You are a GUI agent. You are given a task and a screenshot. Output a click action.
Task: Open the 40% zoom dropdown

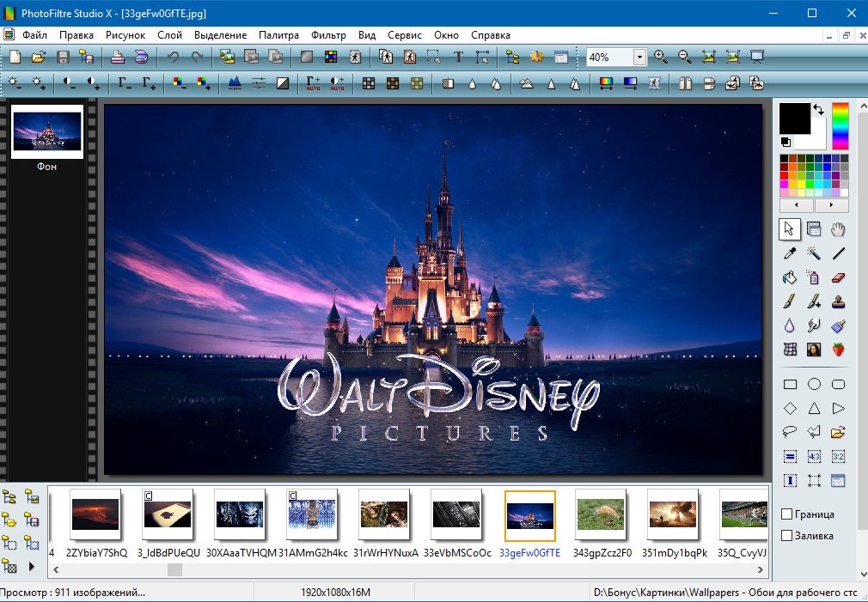(x=639, y=58)
